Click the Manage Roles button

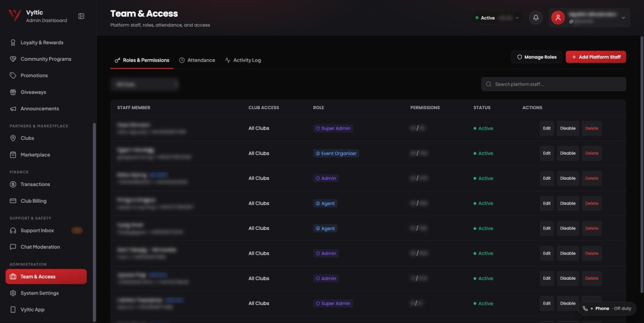click(x=536, y=57)
